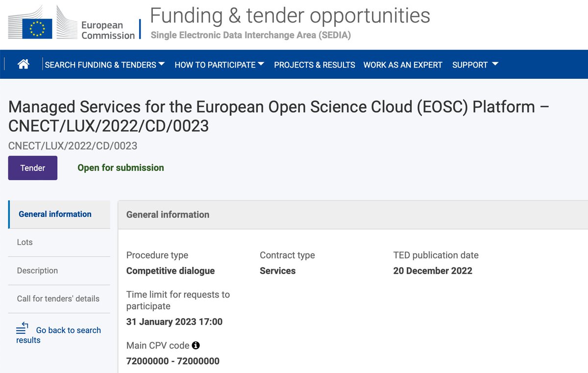Open Call for tenders' details section

coord(59,299)
